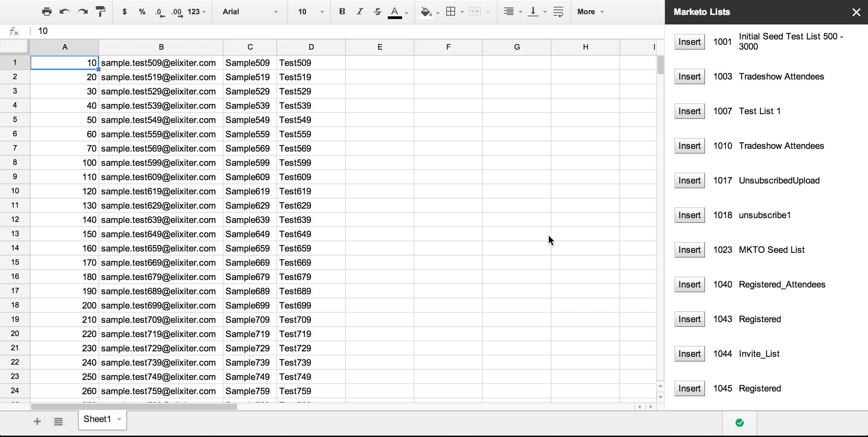This screenshot has height=437, width=868.
Task: Open the all sheets list
Action: point(58,422)
